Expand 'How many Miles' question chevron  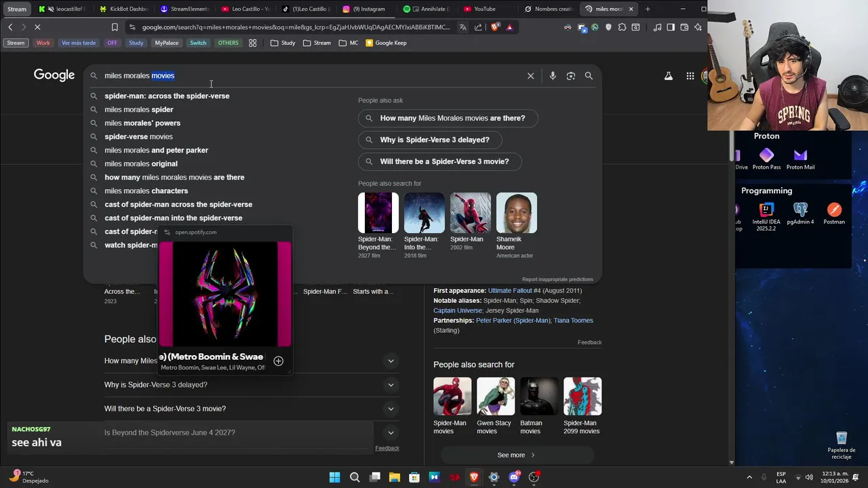click(391, 361)
